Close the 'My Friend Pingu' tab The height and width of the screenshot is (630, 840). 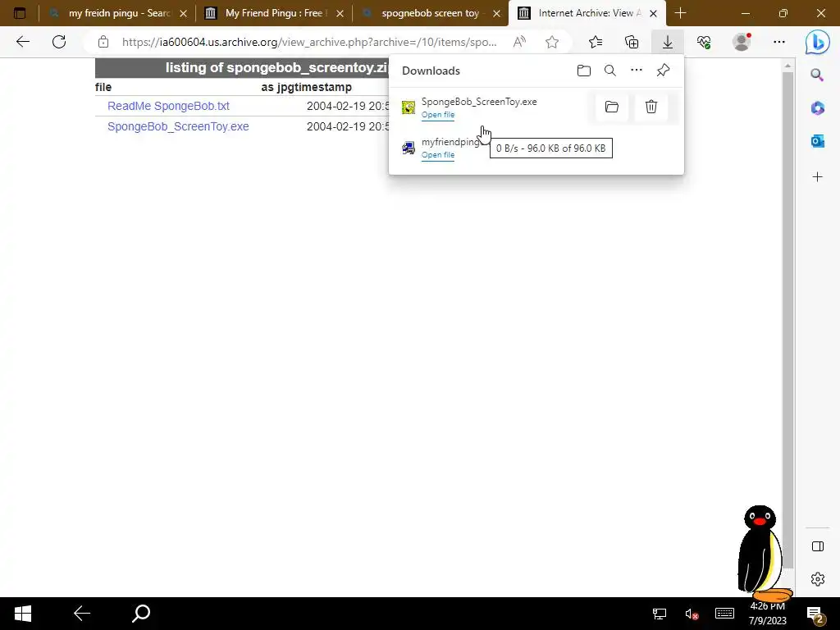click(340, 13)
